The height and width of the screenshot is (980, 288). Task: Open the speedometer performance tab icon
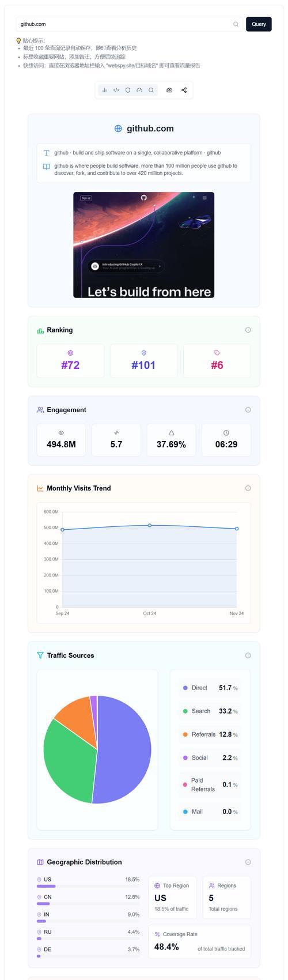(139, 90)
